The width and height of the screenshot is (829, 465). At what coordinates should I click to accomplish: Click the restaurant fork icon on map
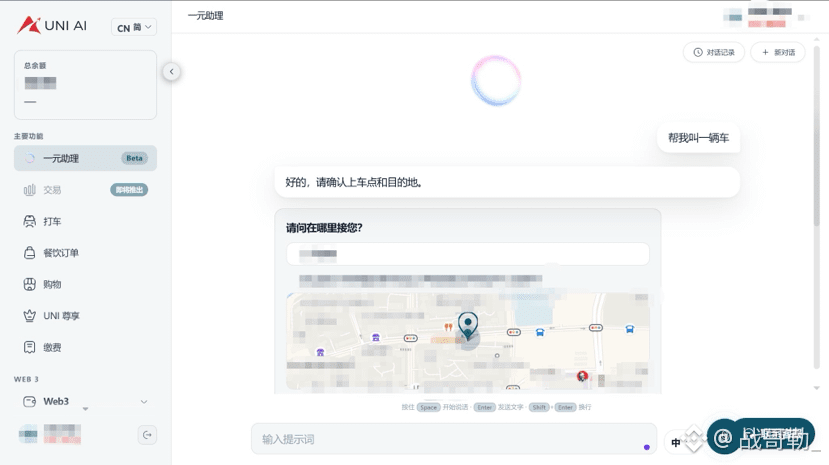(x=448, y=327)
